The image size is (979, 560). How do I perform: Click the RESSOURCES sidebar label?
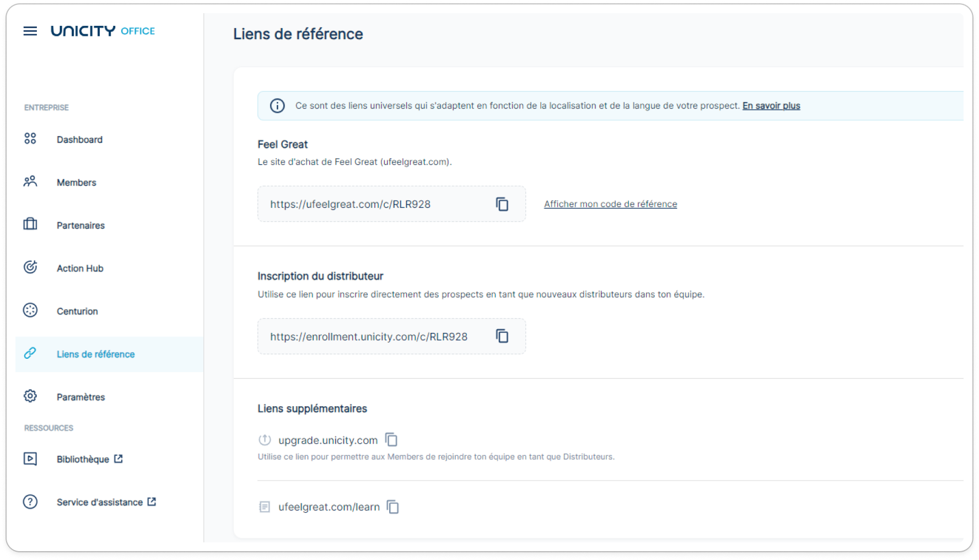[49, 428]
